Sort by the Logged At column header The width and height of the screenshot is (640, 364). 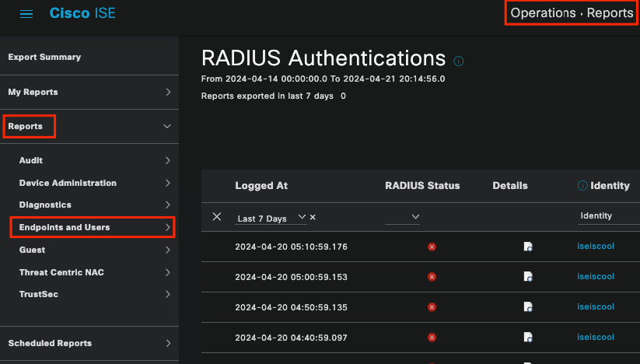tap(261, 186)
